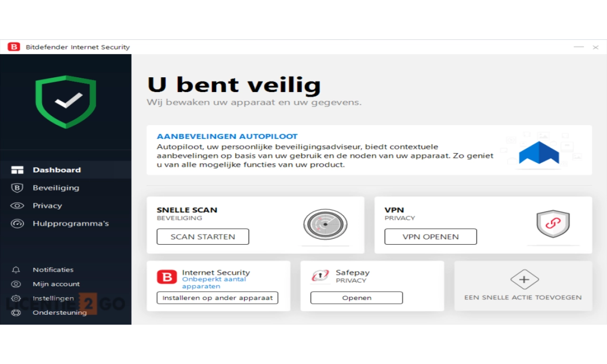607x364 pixels.
Task: Open the Aanbevelingen Autopiloot heading link
Action: [x=227, y=136]
